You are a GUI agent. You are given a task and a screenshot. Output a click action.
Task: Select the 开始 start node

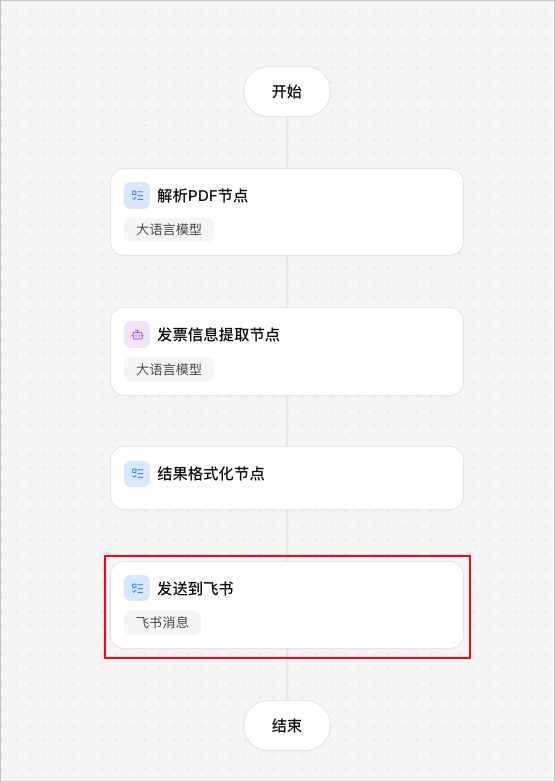pos(287,92)
